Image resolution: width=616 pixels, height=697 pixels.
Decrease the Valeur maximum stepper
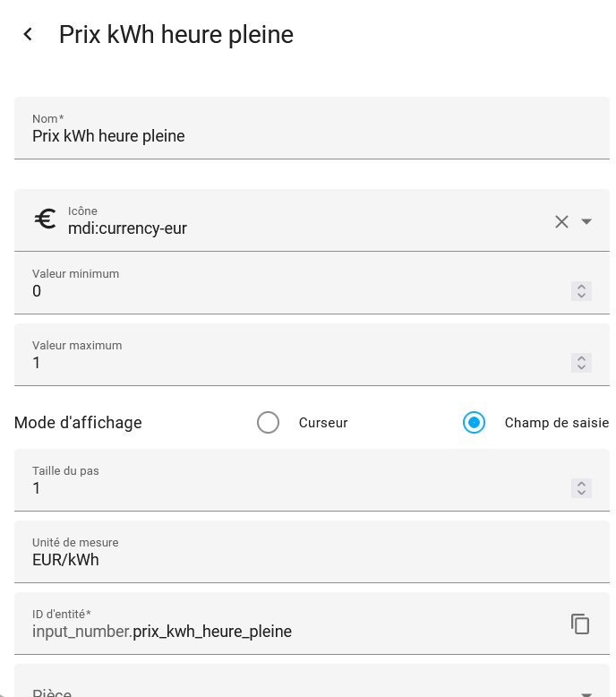coord(581,367)
